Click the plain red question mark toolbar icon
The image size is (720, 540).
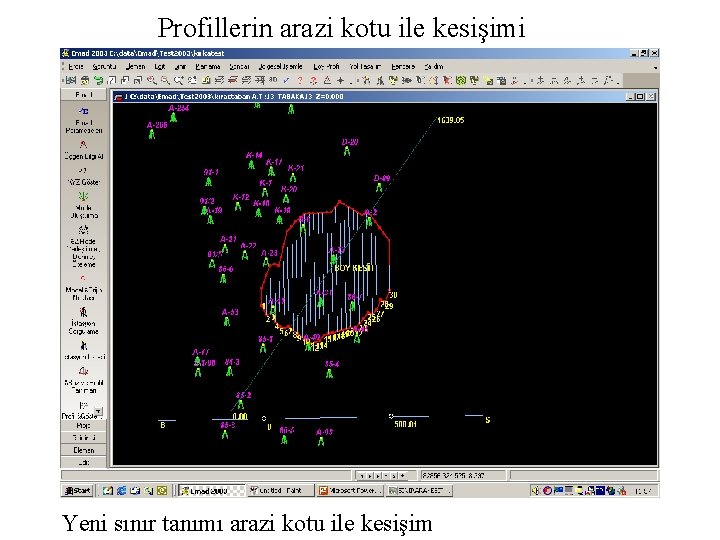300,81
